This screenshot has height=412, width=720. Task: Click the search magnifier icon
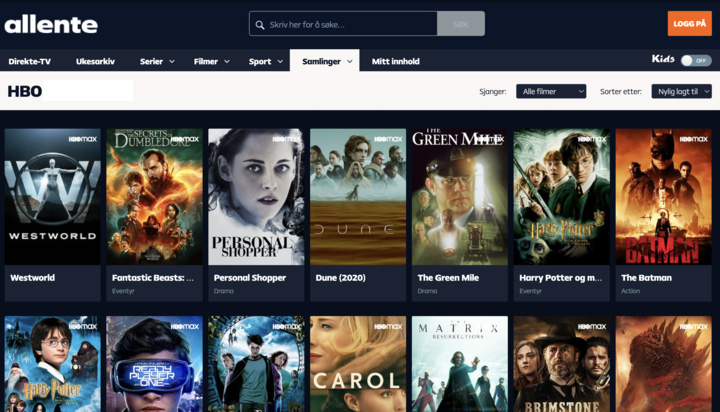(x=260, y=25)
